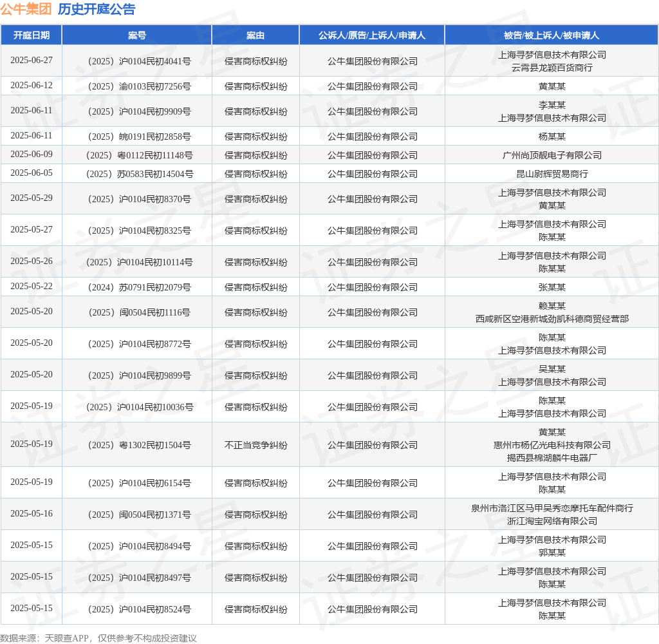659x644 pixels.
Task: Select the 案由 column header
Action: coord(255,35)
